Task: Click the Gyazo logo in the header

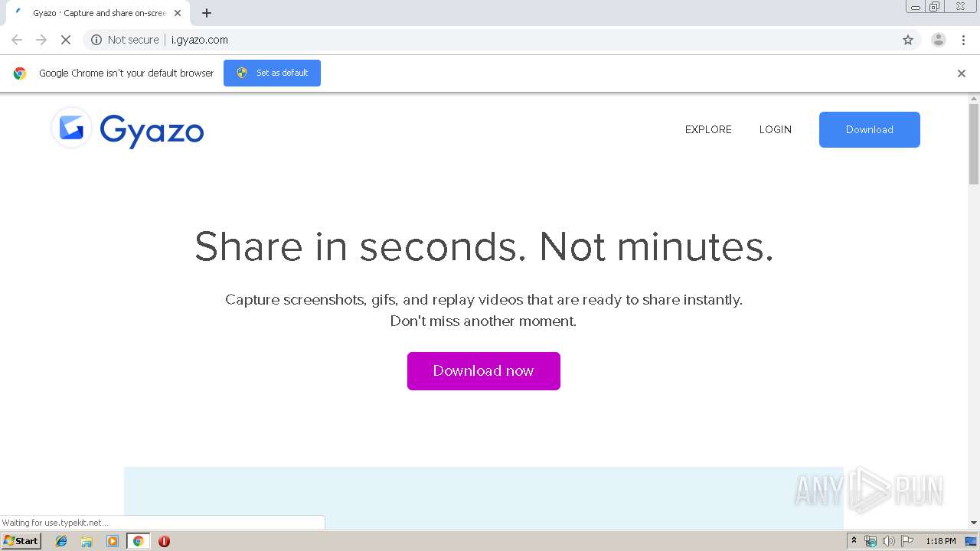Action: click(127, 129)
